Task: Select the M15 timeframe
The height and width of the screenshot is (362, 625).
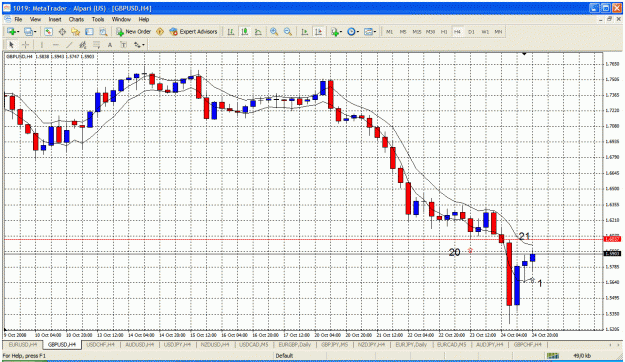Action: 417,32
